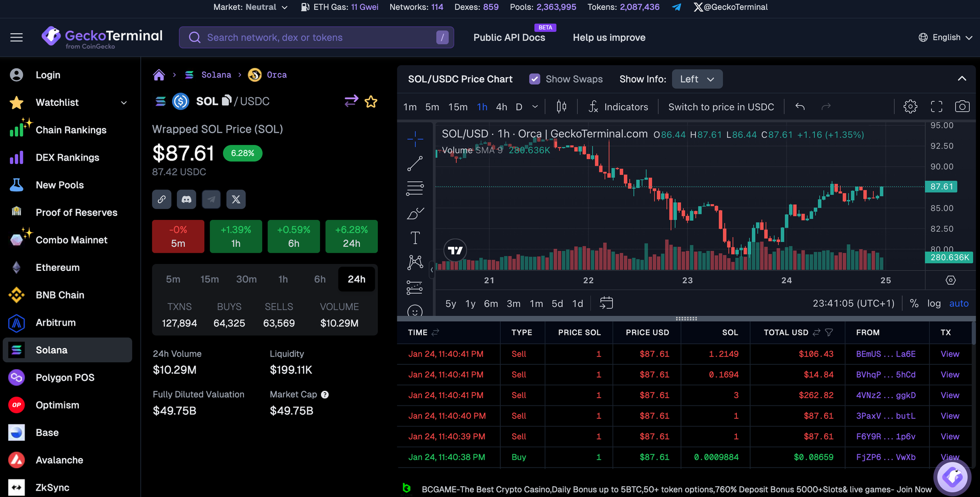This screenshot has height=497, width=980.
Task: Copy the pool link icon
Action: [x=162, y=199]
